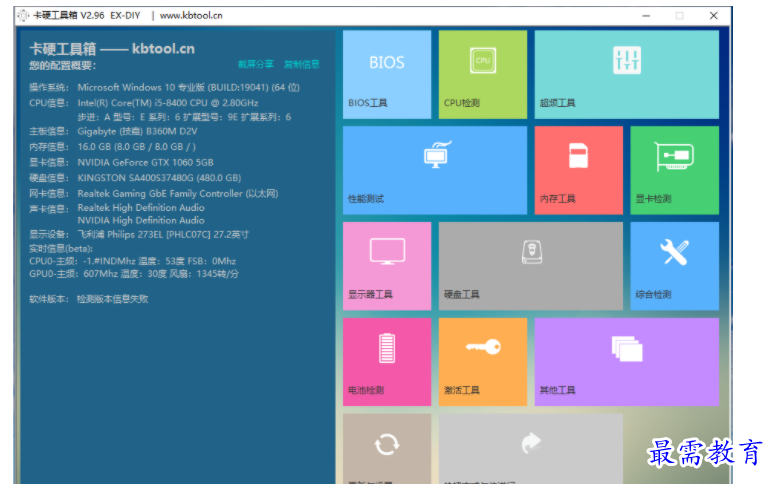Click the 截屏分享 link
Screen dimensions: 771x484
[x=256, y=64]
